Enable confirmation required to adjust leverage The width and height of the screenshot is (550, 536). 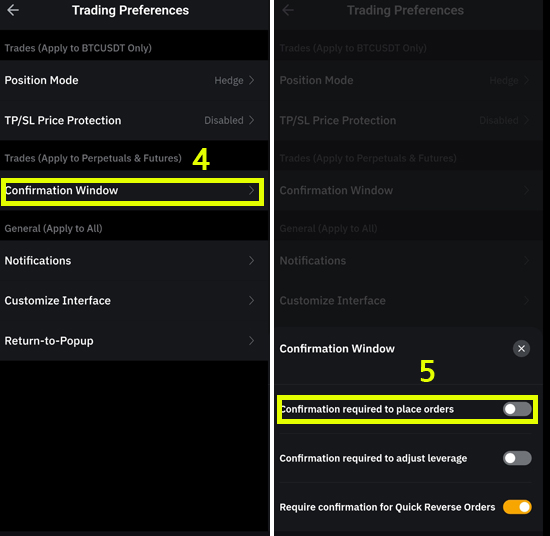[517, 458]
